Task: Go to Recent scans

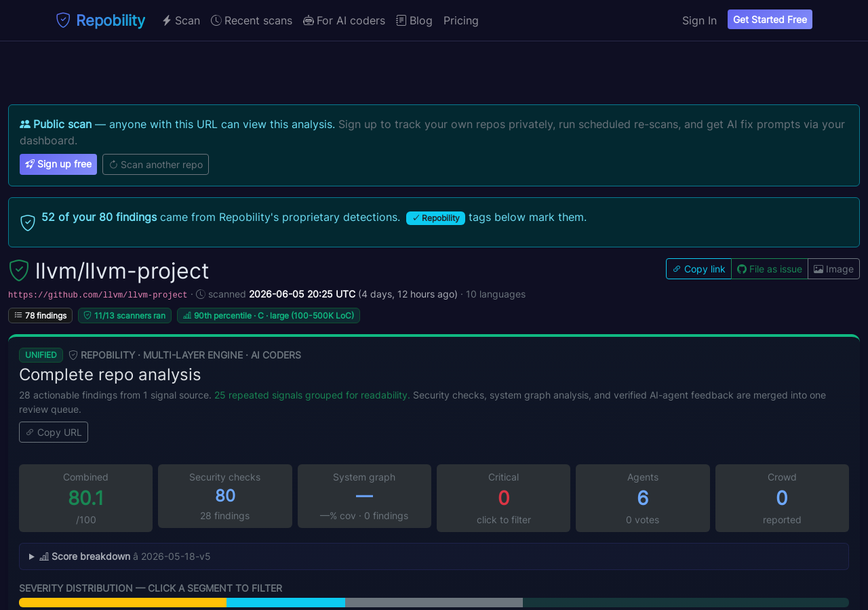Action: tap(252, 20)
